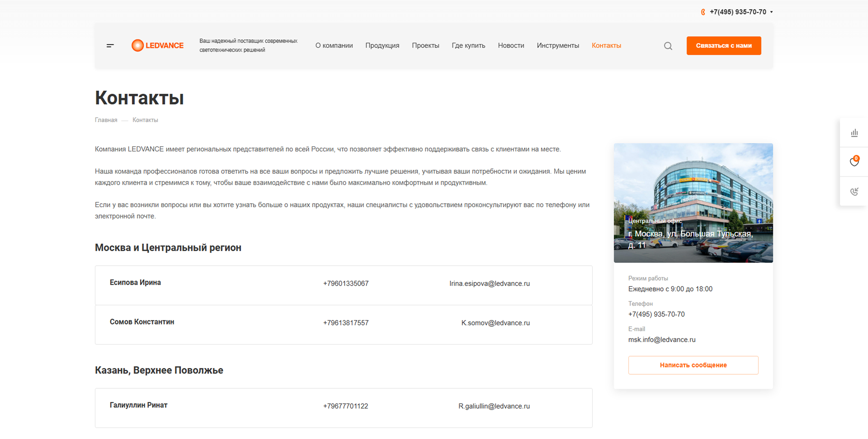Click the central office building photo
The height and width of the screenshot is (439, 868).
tap(693, 203)
